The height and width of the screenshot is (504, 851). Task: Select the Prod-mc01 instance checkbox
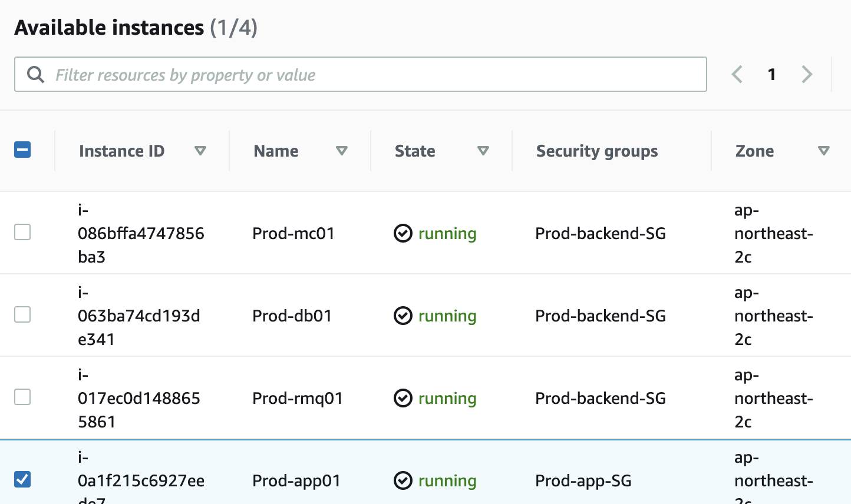(22, 233)
